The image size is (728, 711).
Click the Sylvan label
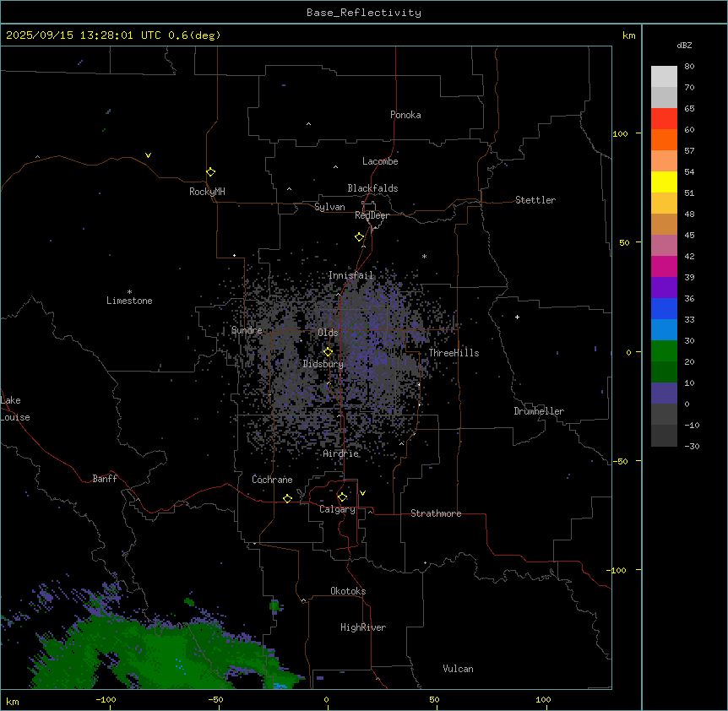pos(329,207)
